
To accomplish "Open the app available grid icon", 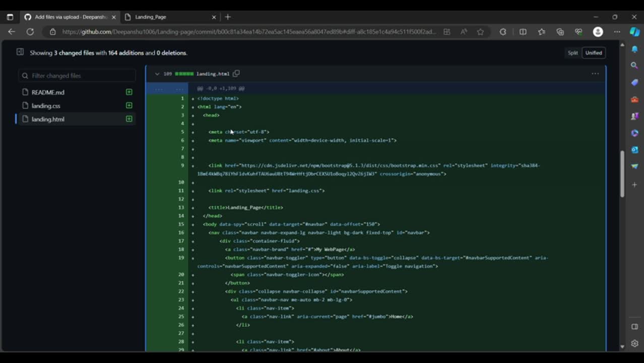I will coord(447,32).
